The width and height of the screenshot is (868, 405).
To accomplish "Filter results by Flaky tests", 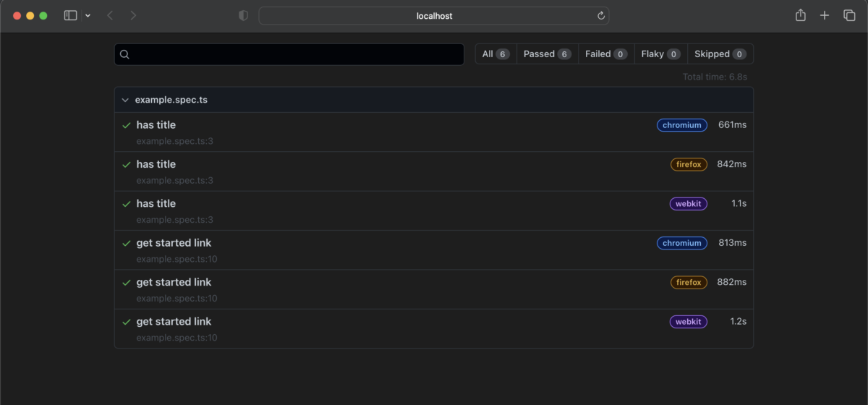I will click(660, 54).
